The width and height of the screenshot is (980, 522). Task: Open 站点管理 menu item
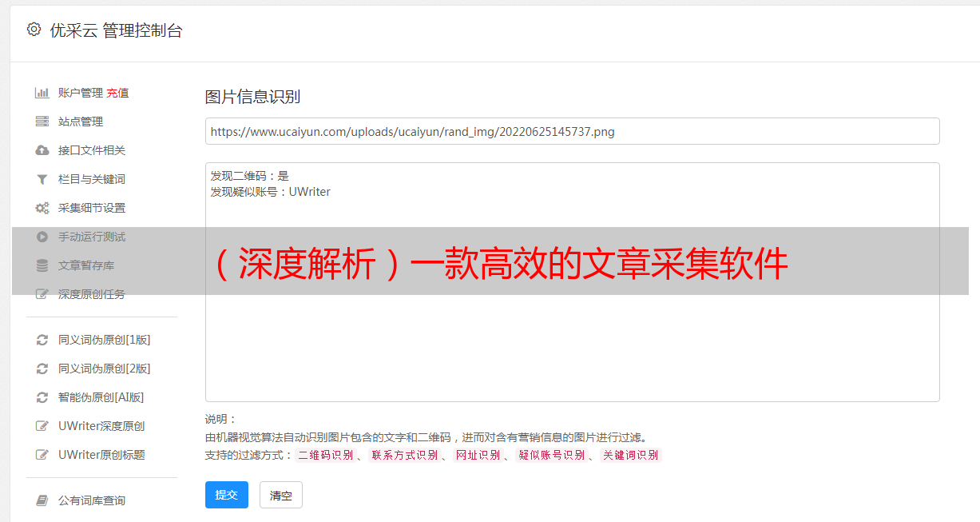point(81,122)
